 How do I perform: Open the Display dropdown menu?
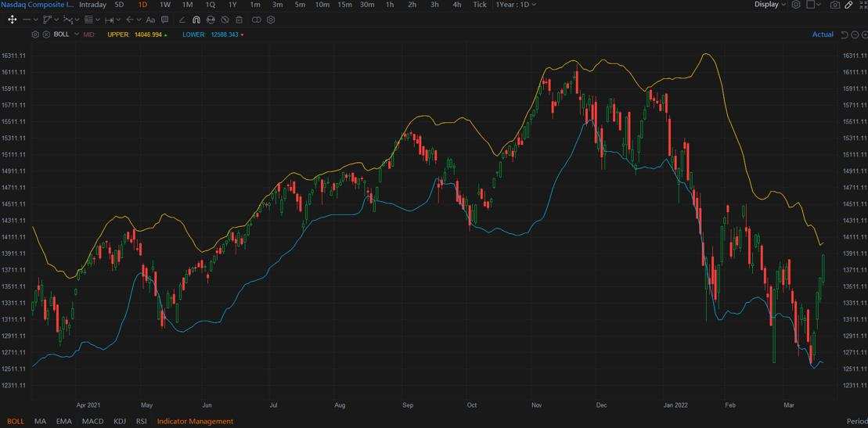pos(770,5)
